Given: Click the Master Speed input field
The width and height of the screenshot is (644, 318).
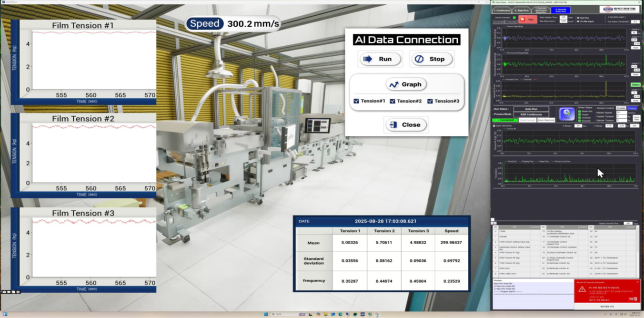Looking at the screenshot, I should (621, 113).
